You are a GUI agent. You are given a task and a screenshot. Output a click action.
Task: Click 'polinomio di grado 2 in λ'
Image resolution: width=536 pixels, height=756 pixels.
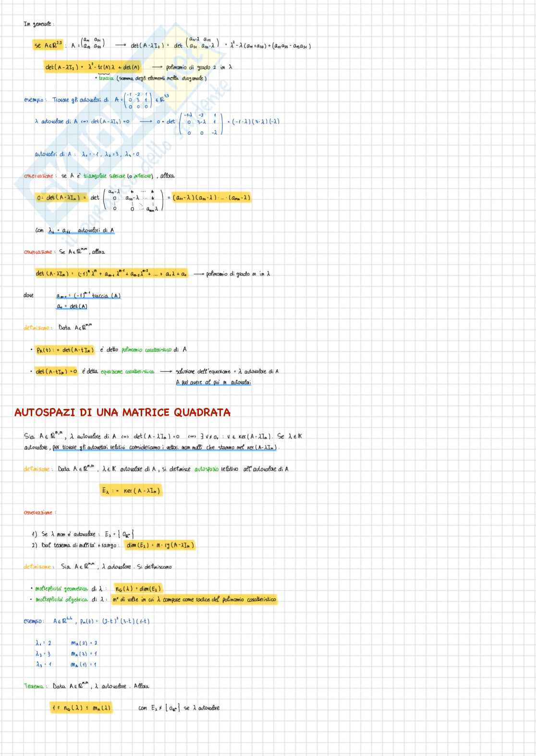(199, 67)
